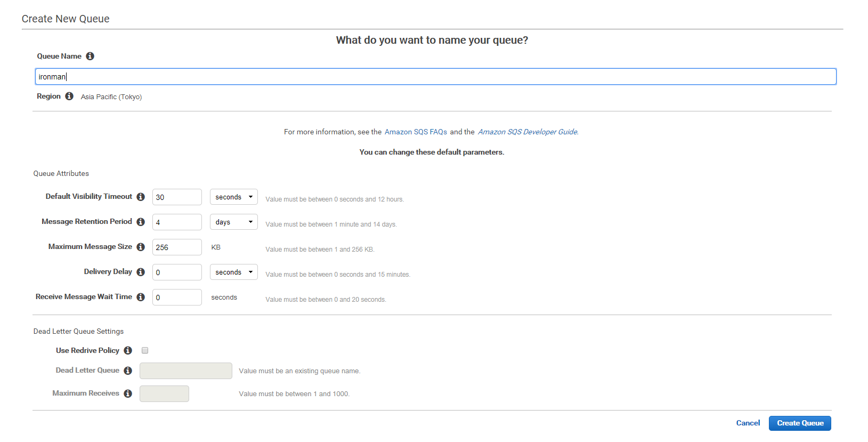Click the Use Redrive Policy info icon
This screenshot has width=868, height=442.
pos(128,350)
